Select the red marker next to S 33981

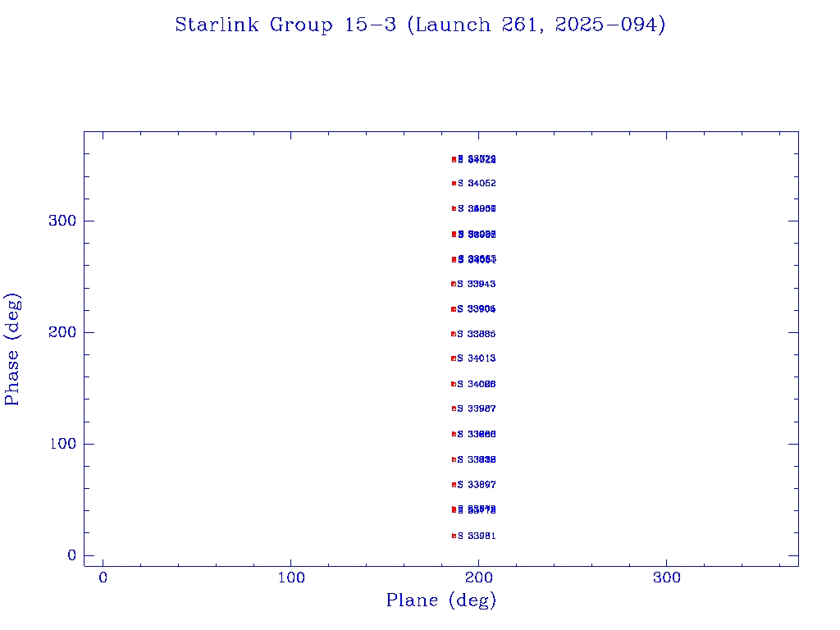[x=454, y=536]
